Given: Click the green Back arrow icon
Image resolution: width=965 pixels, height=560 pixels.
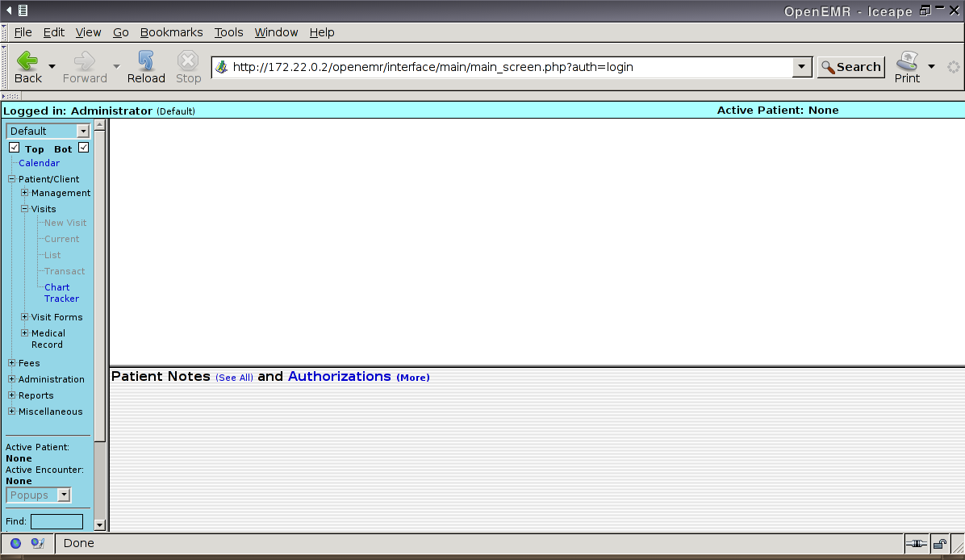Looking at the screenshot, I should [27, 61].
